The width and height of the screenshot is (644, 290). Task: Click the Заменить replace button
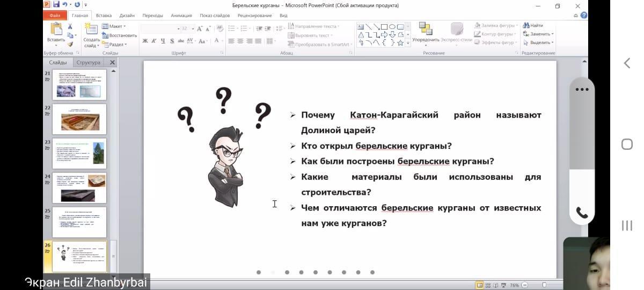[539, 34]
